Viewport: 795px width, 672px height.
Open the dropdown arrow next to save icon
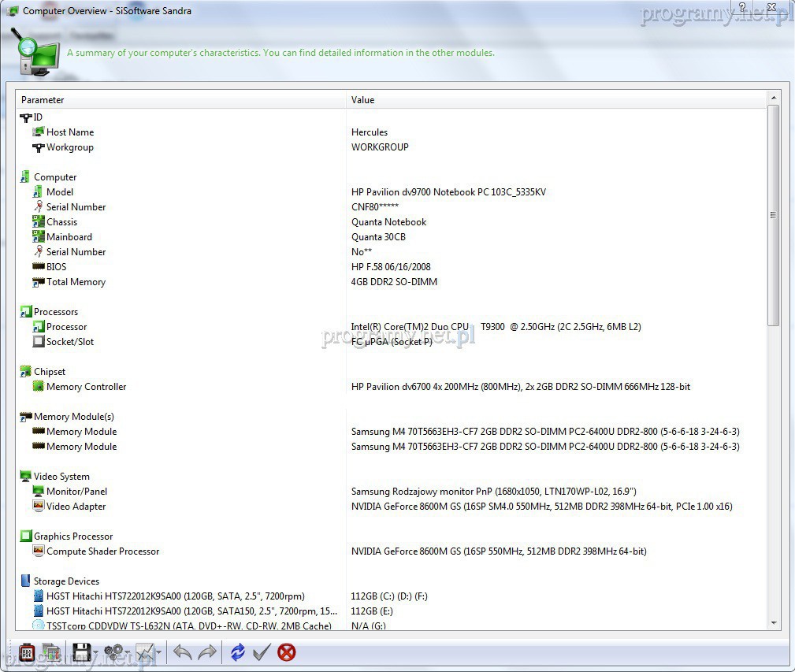[x=96, y=653]
